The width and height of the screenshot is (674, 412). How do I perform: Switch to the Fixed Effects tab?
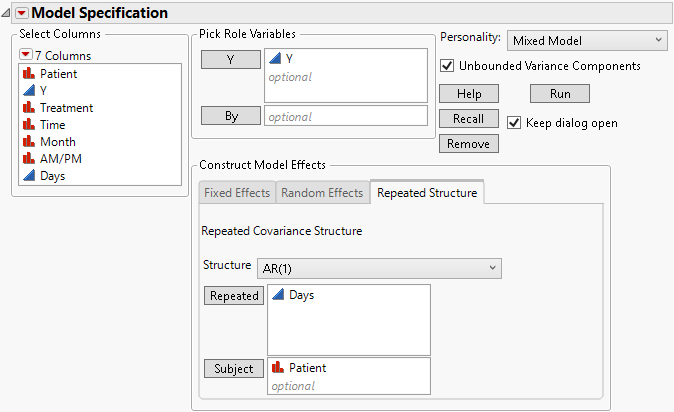tap(236, 193)
